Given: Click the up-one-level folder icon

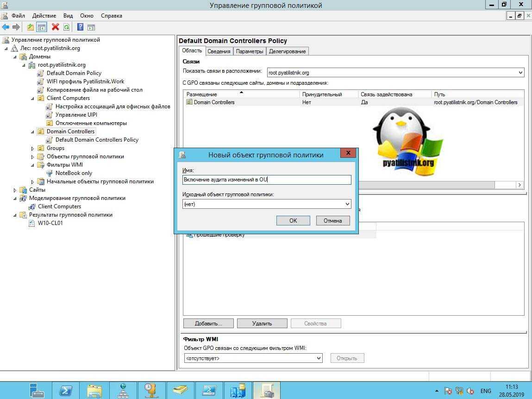Looking at the screenshot, I should pyautogui.click(x=31, y=27).
